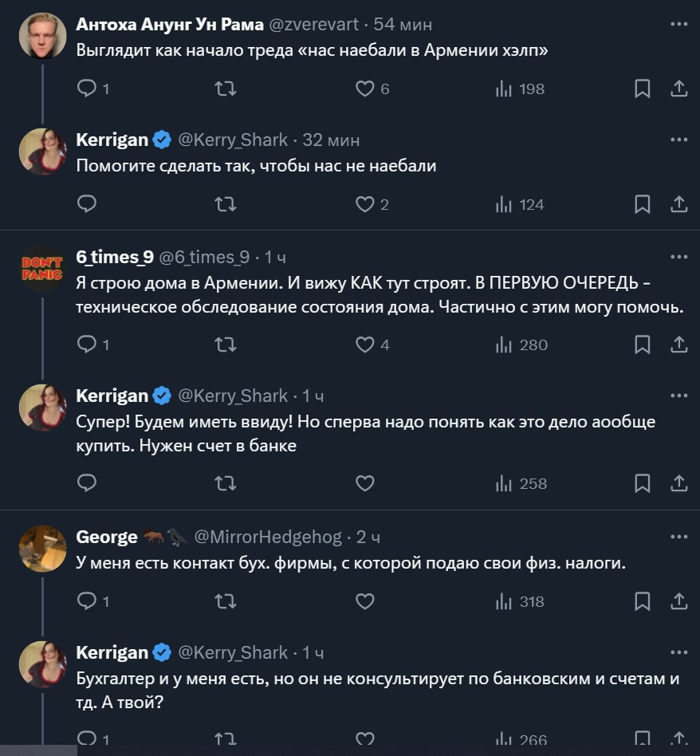Screen dimensions: 700x756
Task: Open more options menu on 6_times_9 tweet
Action: click(678, 257)
